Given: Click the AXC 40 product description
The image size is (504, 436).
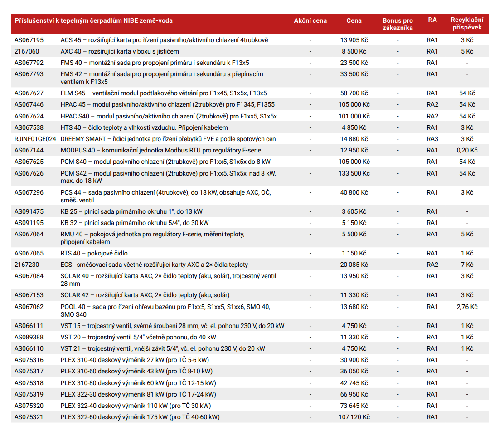Looking at the screenshot, I should click(120, 51).
